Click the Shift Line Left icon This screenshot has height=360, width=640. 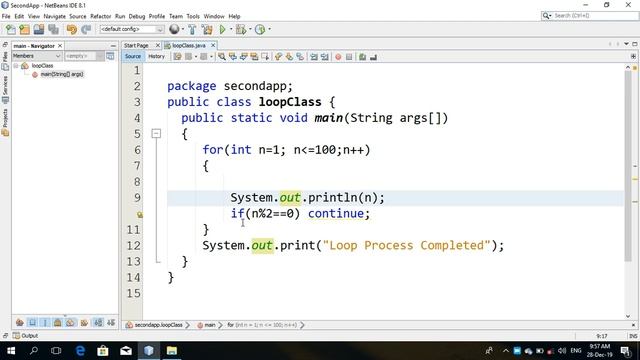(x=314, y=57)
